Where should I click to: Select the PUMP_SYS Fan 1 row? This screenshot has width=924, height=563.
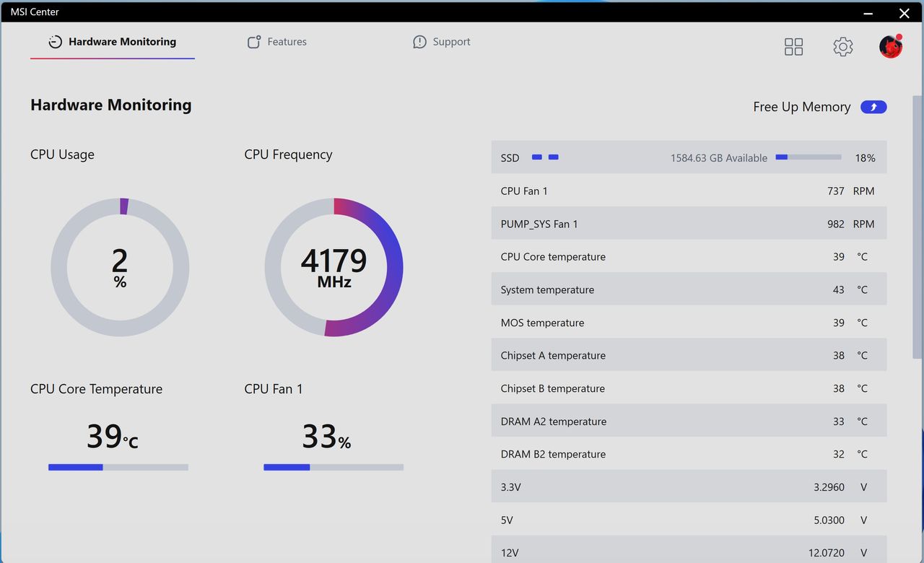pyautogui.click(x=689, y=224)
